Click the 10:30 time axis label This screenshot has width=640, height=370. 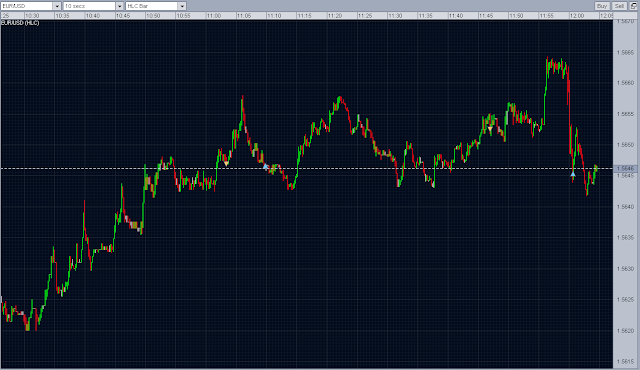32,16
